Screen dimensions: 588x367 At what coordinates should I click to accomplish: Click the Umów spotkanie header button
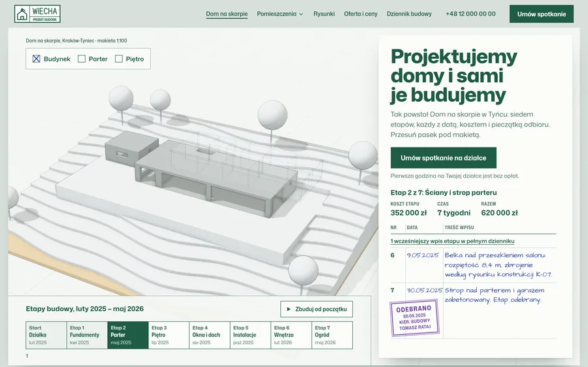click(542, 14)
